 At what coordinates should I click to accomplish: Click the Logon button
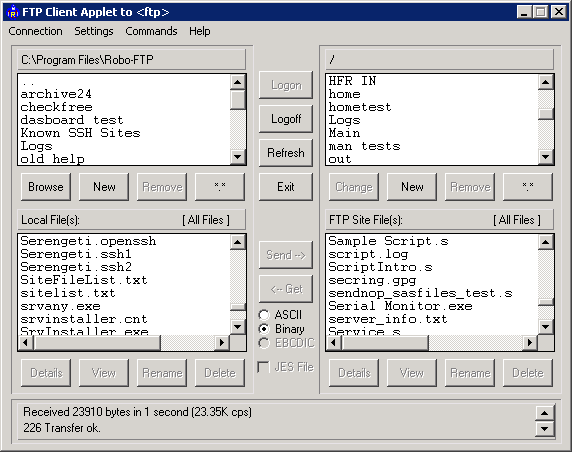point(286,85)
